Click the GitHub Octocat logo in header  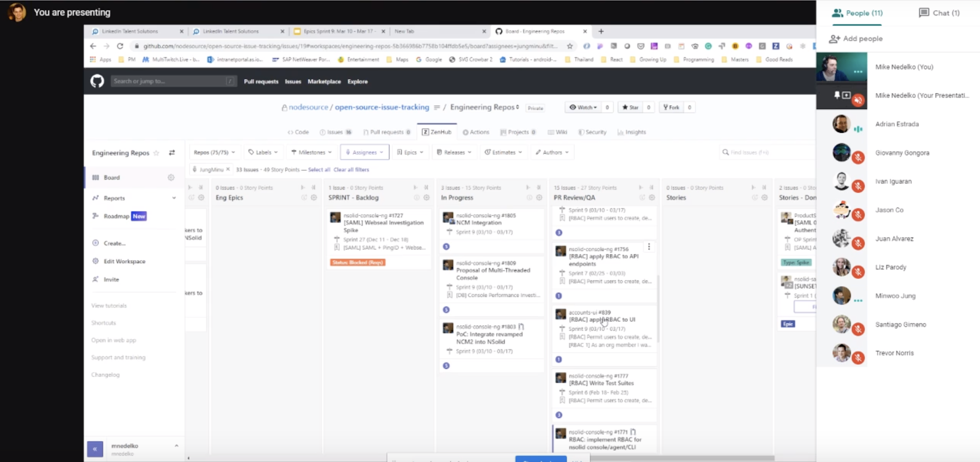[97, 81]
